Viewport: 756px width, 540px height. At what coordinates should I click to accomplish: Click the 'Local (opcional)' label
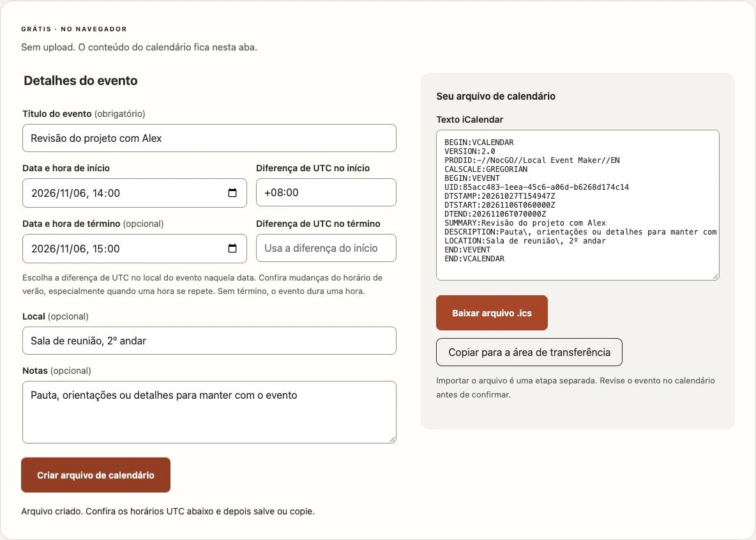56,316
